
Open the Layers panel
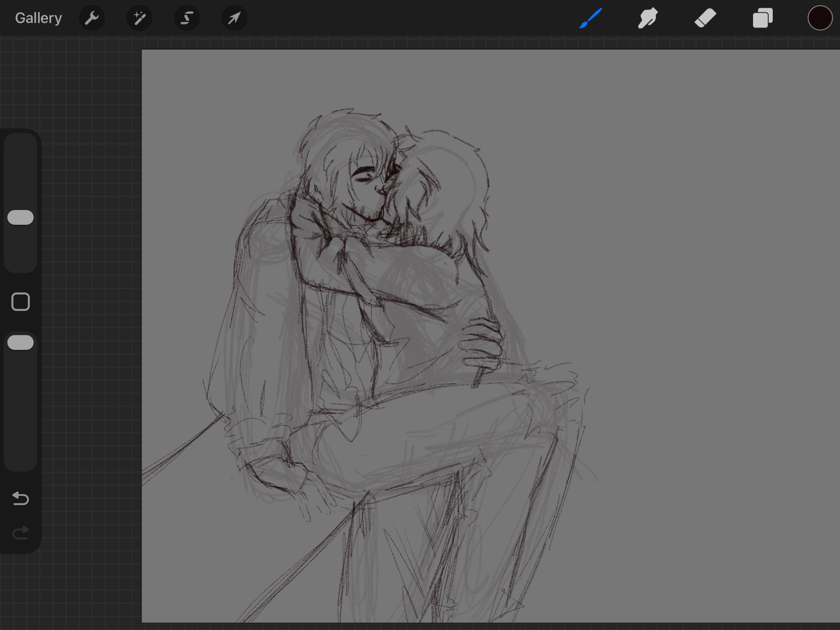pyautogui.click(x=762, y=18)
